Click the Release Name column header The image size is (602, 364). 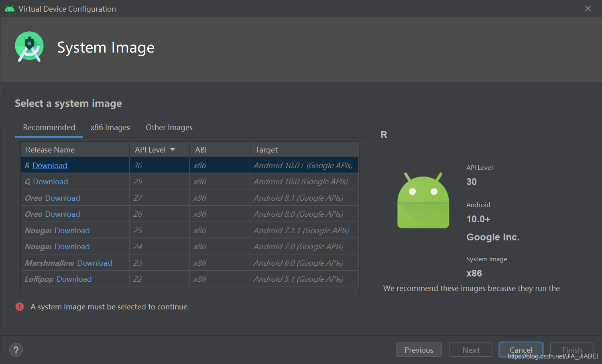[x=75, y=150]
